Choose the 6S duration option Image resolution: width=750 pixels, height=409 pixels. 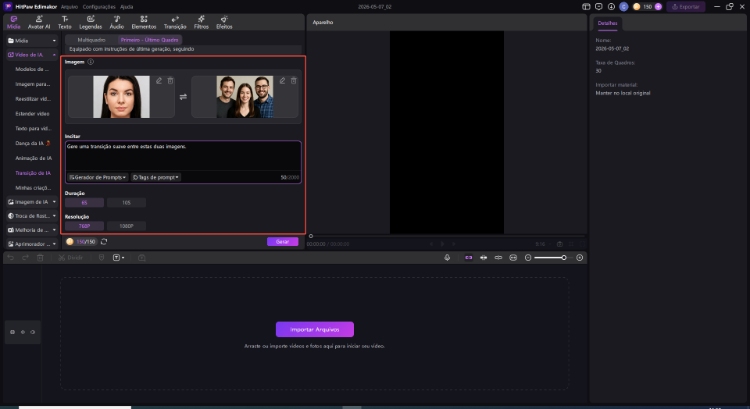(x=84, y=202)
